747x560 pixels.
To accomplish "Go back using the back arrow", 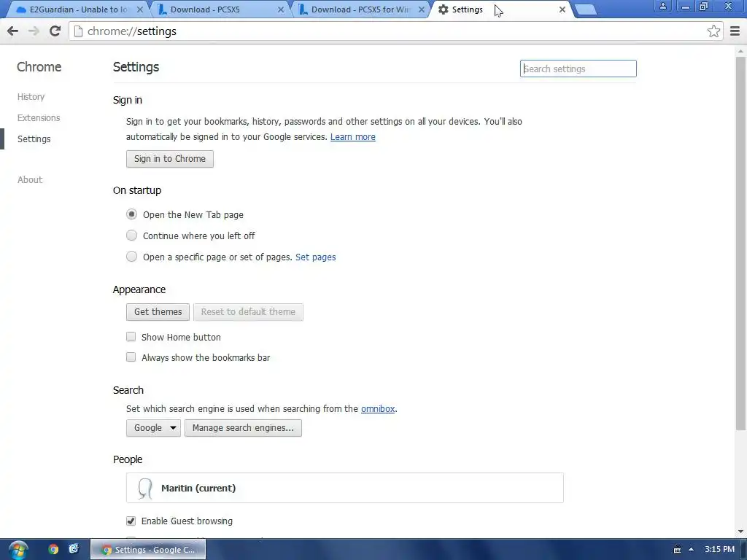I will pos(13,31).
